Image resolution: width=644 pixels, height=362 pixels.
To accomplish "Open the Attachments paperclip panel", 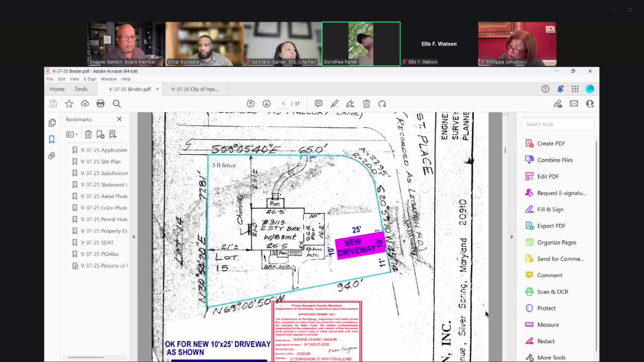I will pyautogui.click(x=52, y=156).
